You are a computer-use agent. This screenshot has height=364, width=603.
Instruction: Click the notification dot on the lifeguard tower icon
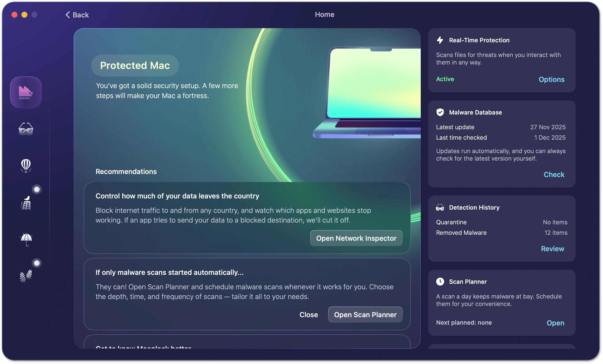(37, 189)
